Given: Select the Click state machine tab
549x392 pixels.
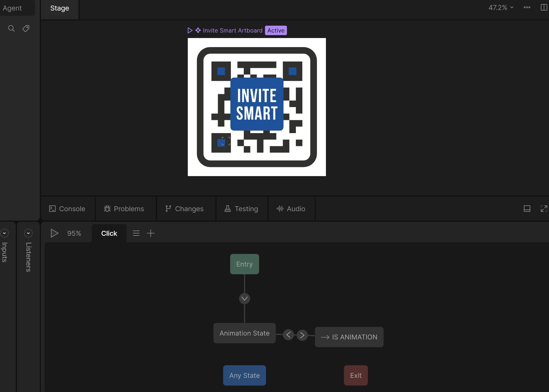Looking at the screenshot, I should 109,233.
